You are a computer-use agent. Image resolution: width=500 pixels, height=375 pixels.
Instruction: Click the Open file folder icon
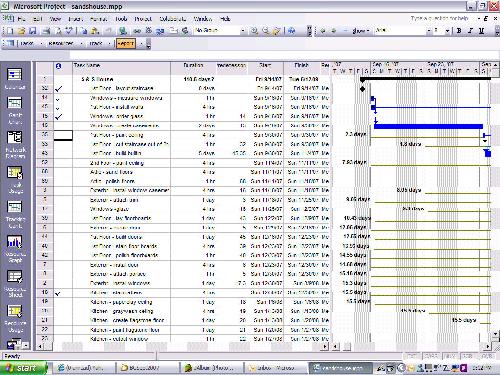22,31
